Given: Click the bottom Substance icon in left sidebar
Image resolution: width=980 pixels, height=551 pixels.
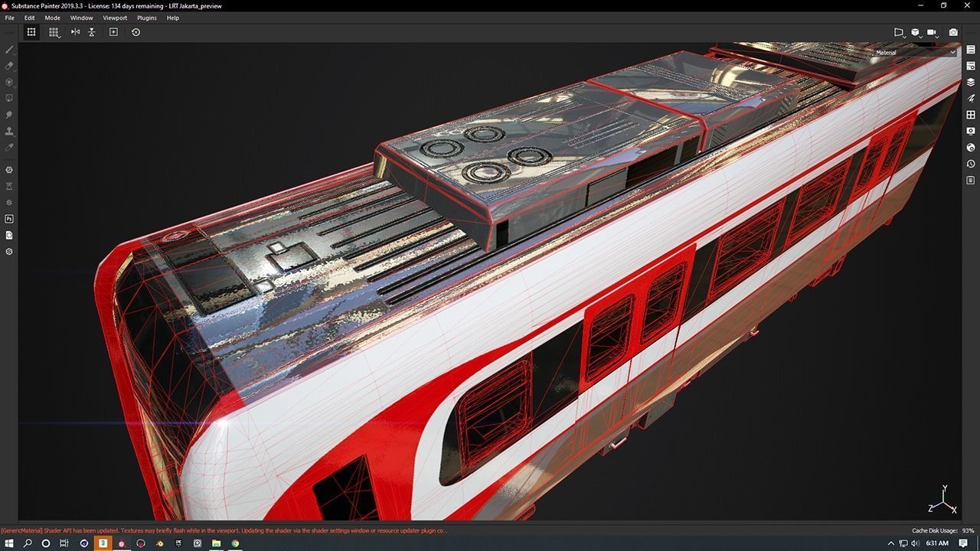Looking at the screenshot, I should pos(9,252).
